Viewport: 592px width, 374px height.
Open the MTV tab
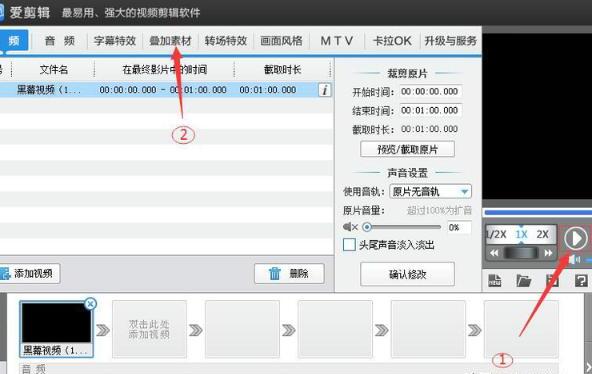(337, 41)
